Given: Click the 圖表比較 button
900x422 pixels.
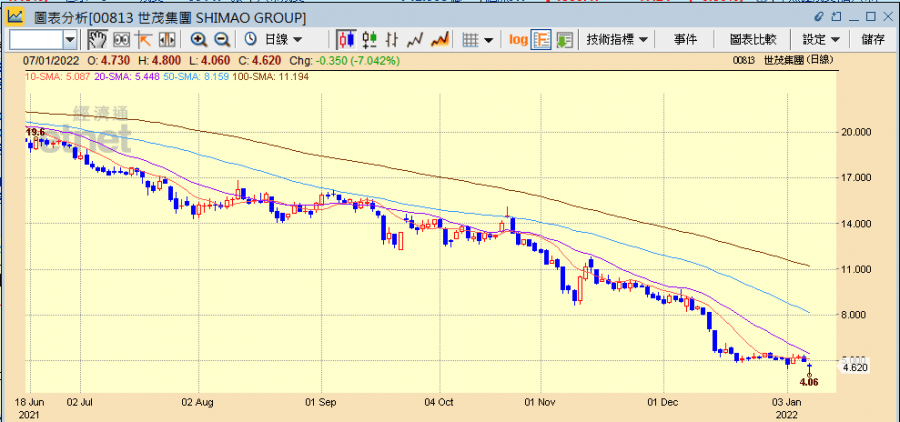Looking at the screenshot, I should pos(752,40).
